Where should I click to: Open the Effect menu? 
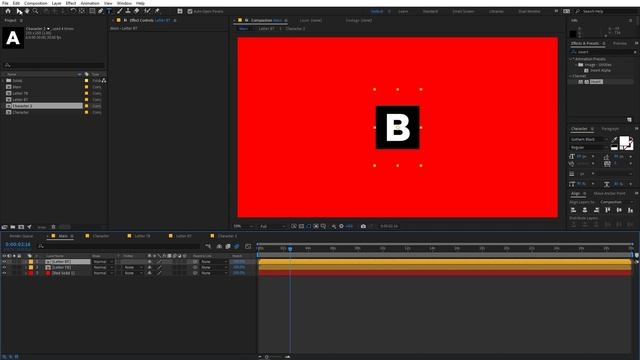71,3
